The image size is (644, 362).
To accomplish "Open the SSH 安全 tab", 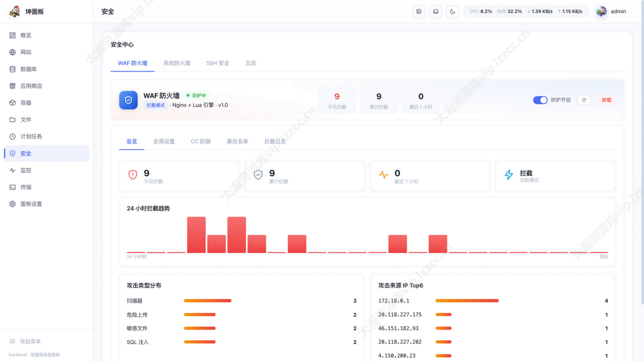I will coord(218,63).
